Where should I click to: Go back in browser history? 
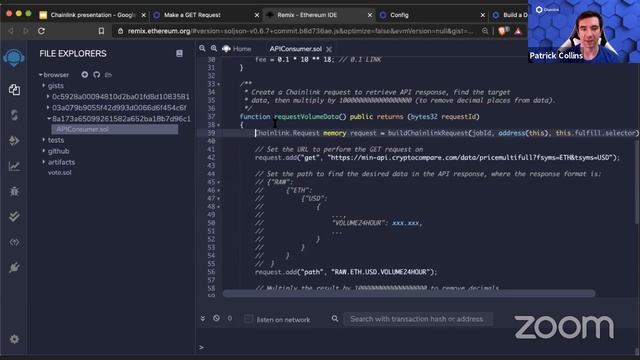coord(11,31)
